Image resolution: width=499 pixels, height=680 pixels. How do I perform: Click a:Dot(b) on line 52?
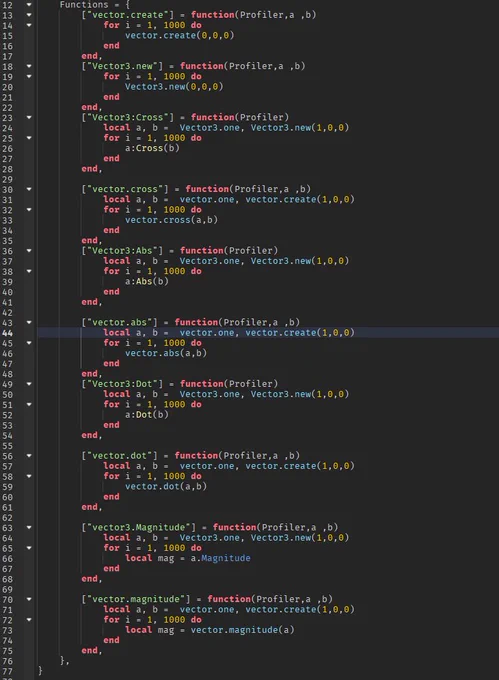(147, 415)
